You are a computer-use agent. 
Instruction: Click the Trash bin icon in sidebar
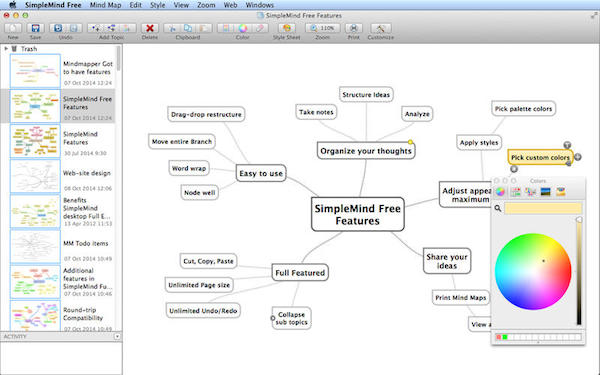(x=14, y=49)
